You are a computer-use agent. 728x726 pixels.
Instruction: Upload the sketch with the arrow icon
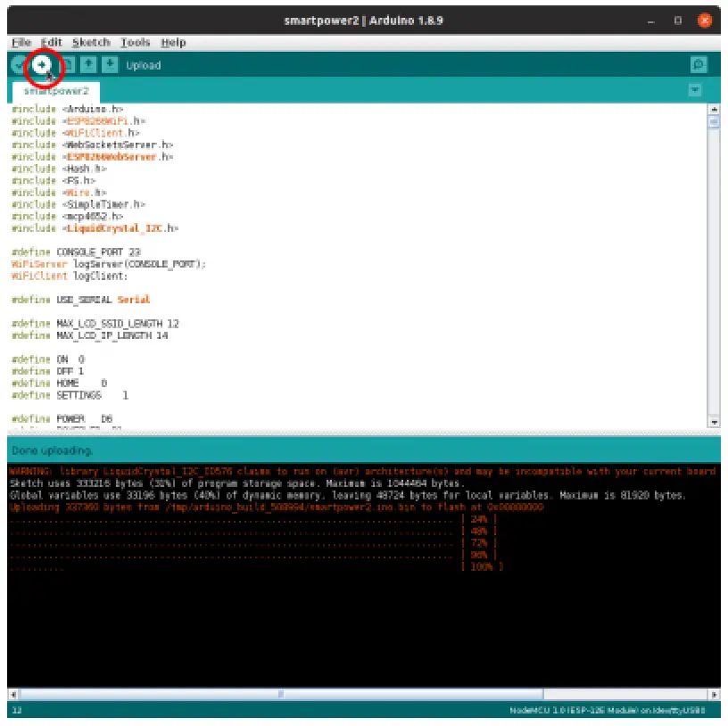point(42,65)
